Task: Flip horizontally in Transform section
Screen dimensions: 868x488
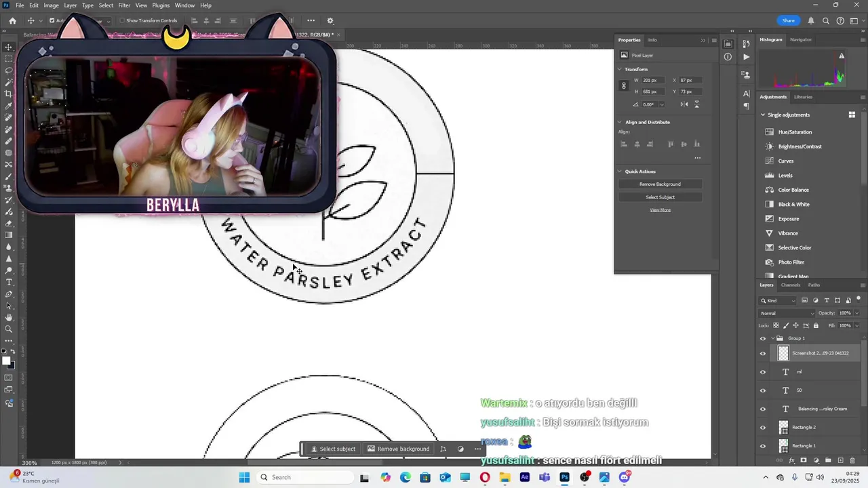Action: click(684, 104)
